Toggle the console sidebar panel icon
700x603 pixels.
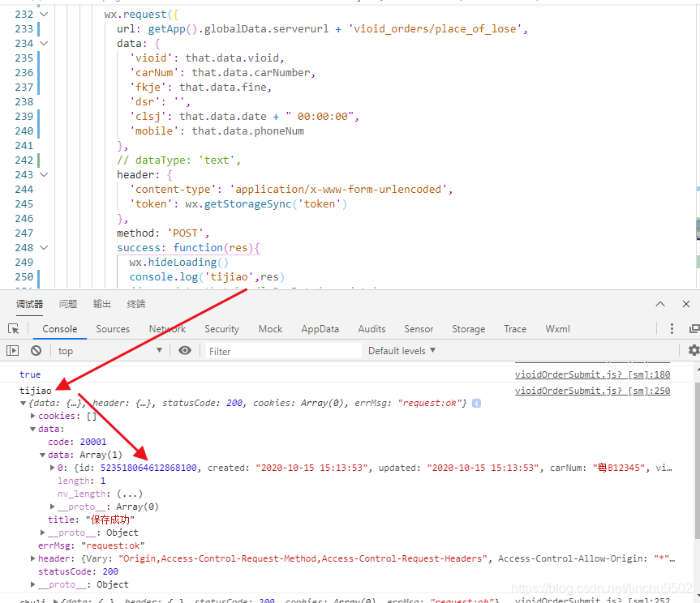(12, 351)
